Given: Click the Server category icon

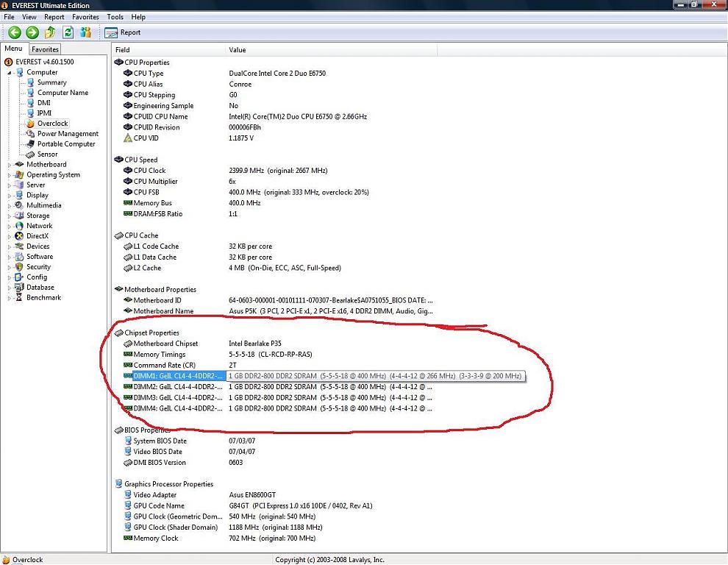Looking at the screenshot, I should [x=19, y=185].
